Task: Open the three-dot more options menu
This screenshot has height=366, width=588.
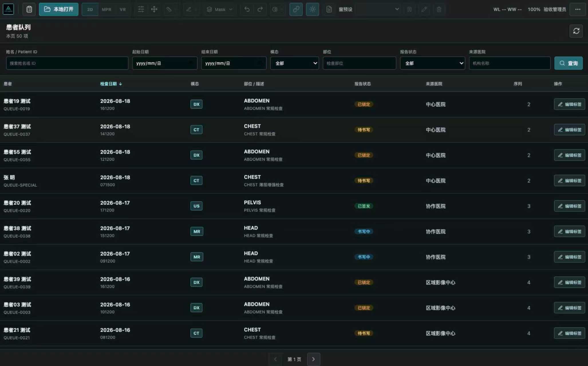Action: (x=578, y=9)
